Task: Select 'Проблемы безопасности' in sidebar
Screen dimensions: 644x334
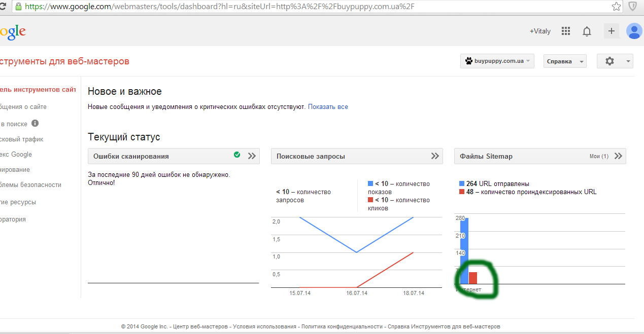Action: tap(30, 185)
